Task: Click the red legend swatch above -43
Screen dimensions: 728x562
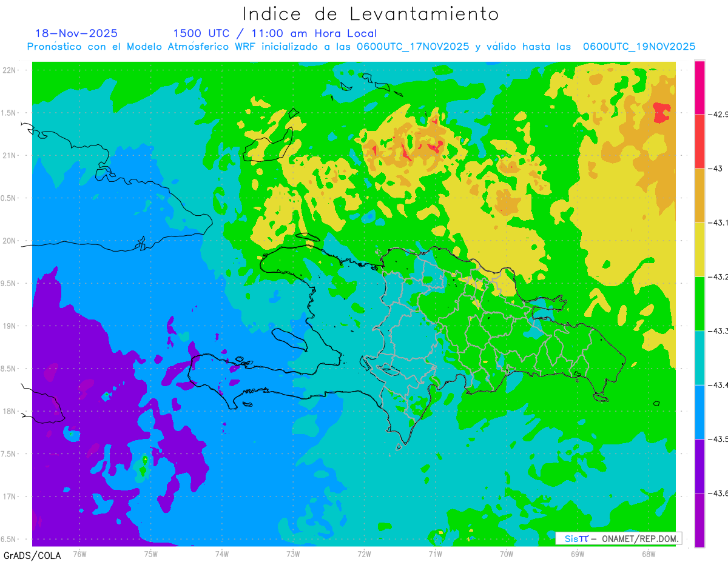Action: coord(699,141)
